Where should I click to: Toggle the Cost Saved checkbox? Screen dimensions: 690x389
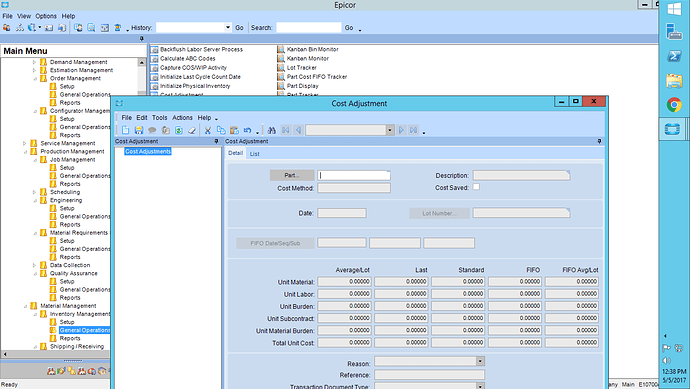point(476,187)
